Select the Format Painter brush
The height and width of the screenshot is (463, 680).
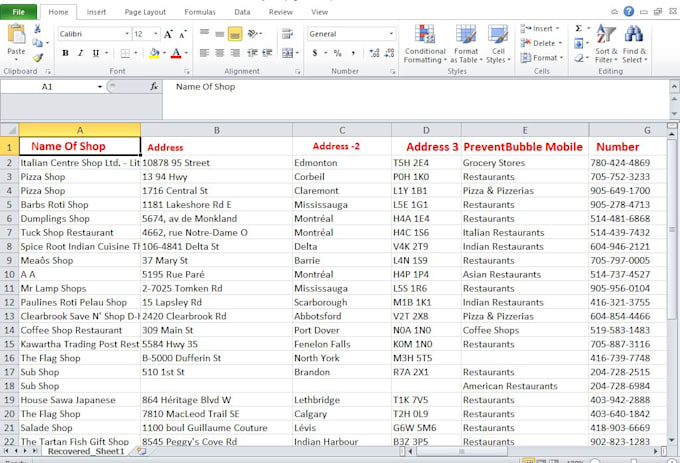[38, 57]
